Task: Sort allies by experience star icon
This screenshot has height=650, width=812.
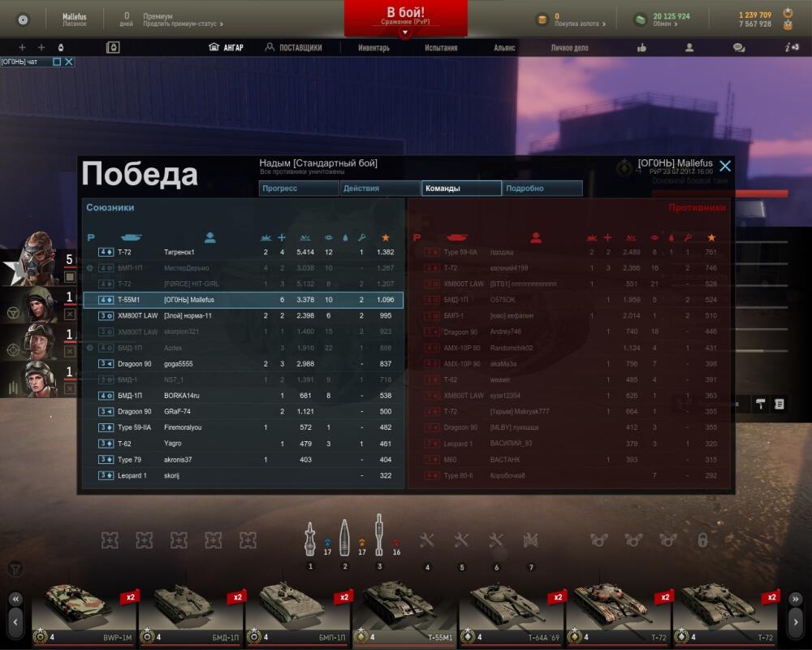Action: [385, 237]
